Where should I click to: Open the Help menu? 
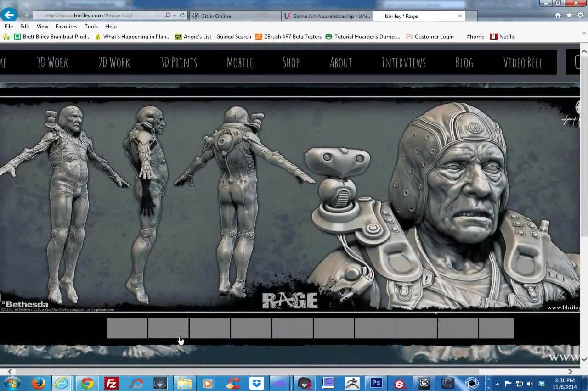[x=111, y=26]
